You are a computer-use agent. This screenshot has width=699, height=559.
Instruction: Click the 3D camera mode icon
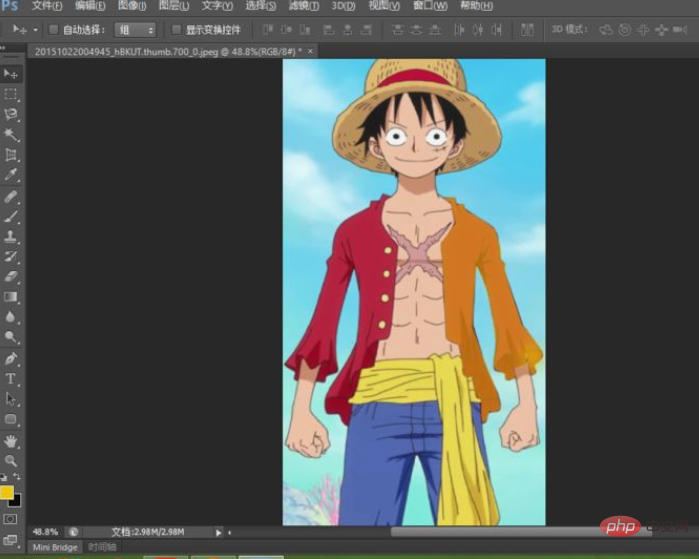[680, 30]
